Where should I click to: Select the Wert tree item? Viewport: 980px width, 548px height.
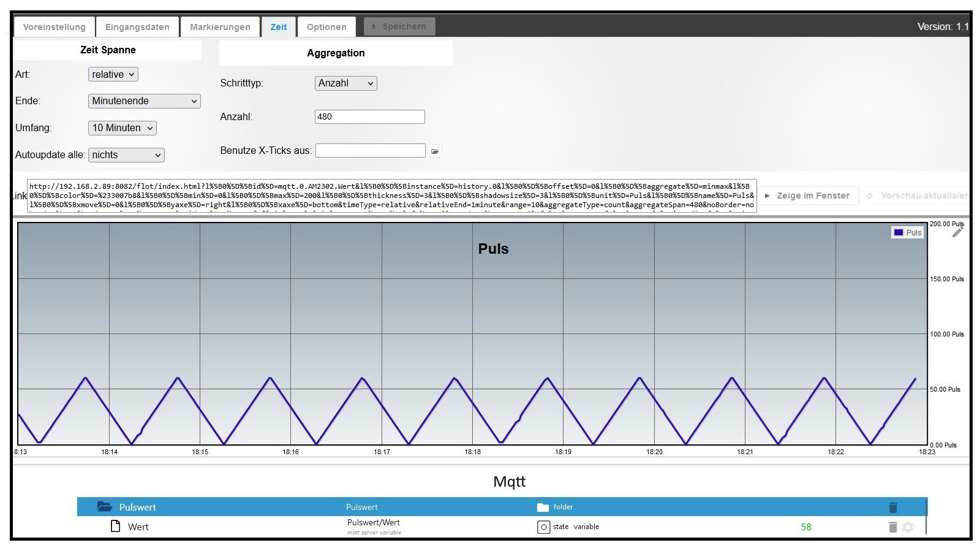click(138, 527)
